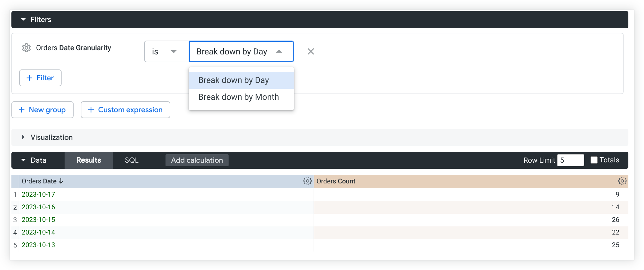Click the Custom expression button
This screenshot has width=644, height=270.
click(125, 110)
